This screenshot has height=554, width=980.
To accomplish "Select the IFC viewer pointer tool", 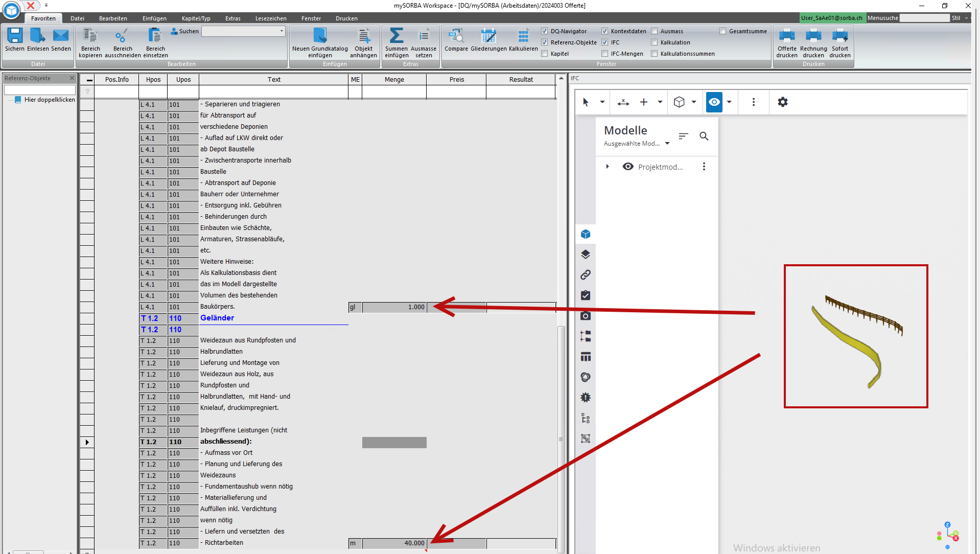I will (x=586, y=102).
